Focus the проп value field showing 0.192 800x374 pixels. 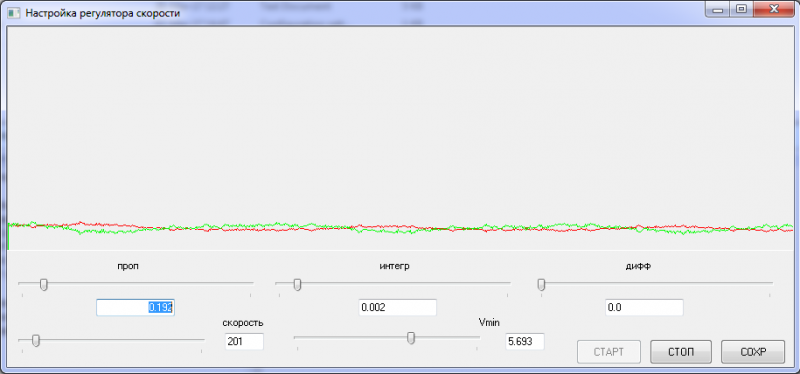click(136, 308)
